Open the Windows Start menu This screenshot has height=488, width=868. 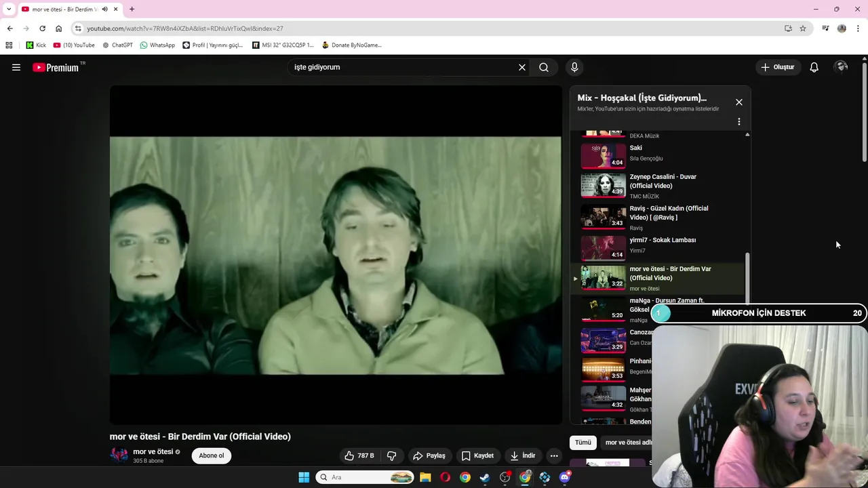(304, 477)
